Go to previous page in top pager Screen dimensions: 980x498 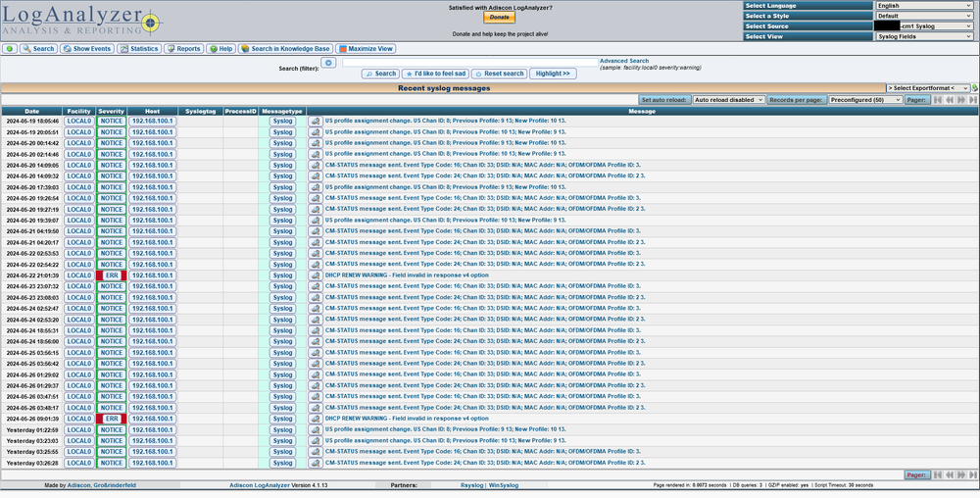(x=950, y=100)
